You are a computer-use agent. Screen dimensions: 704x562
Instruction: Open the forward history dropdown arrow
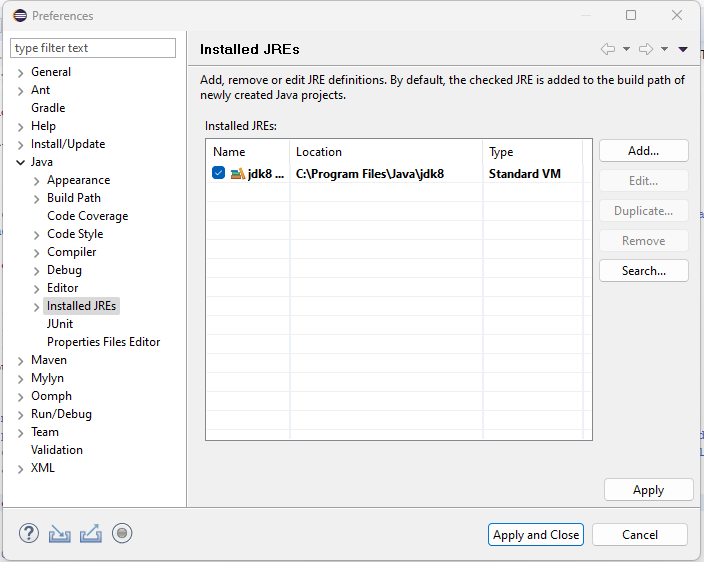coord(664,49)
